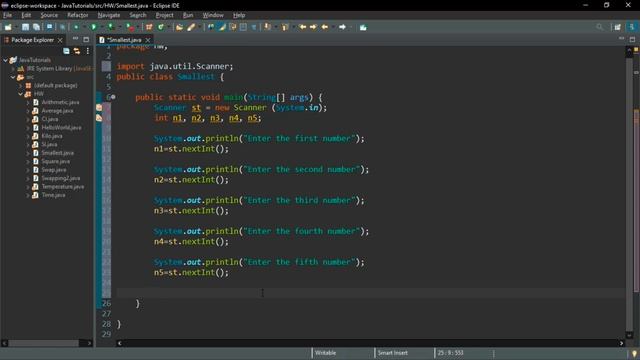This screenshot has width=640, height=360.
Task: Click the Quick Access search magnifier
Action: click(600, 27)
